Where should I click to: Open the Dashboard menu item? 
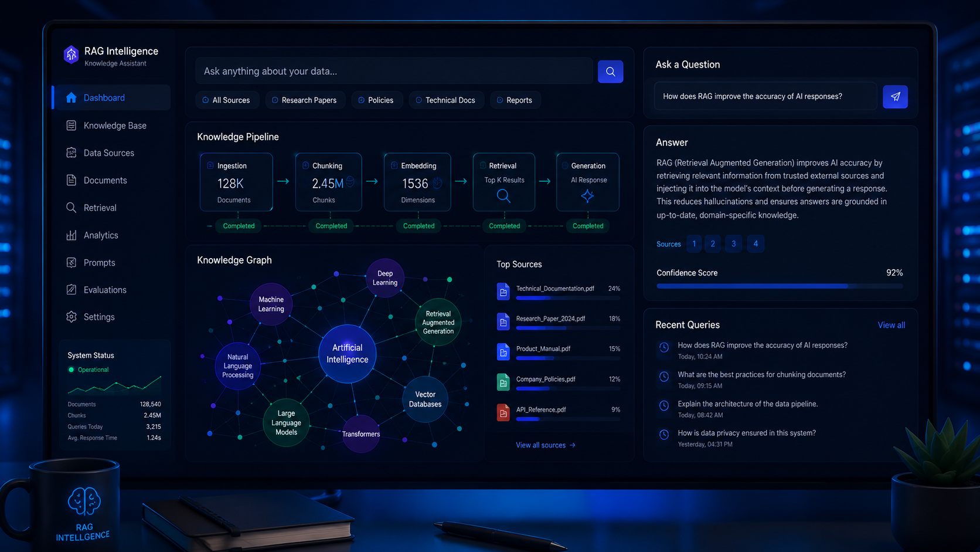coord(111,98)
